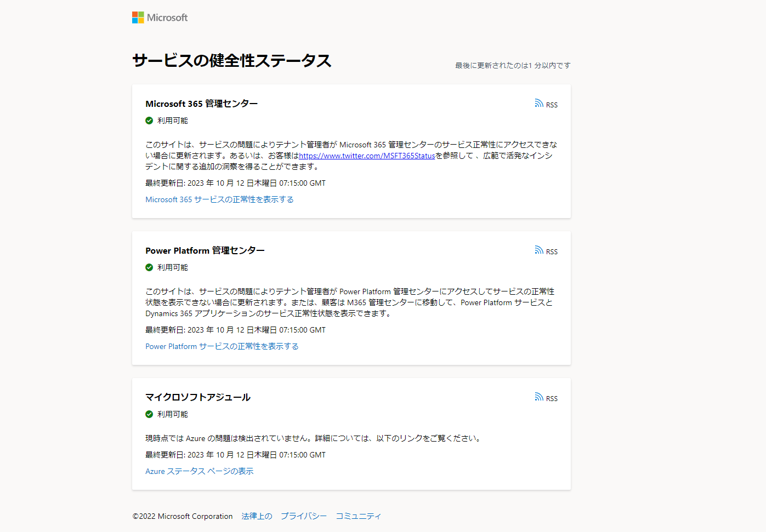Click the ©2022 Microsoft Corporation copyright text
Viewport: 766px width, 532px height.
tap(183, 516)
